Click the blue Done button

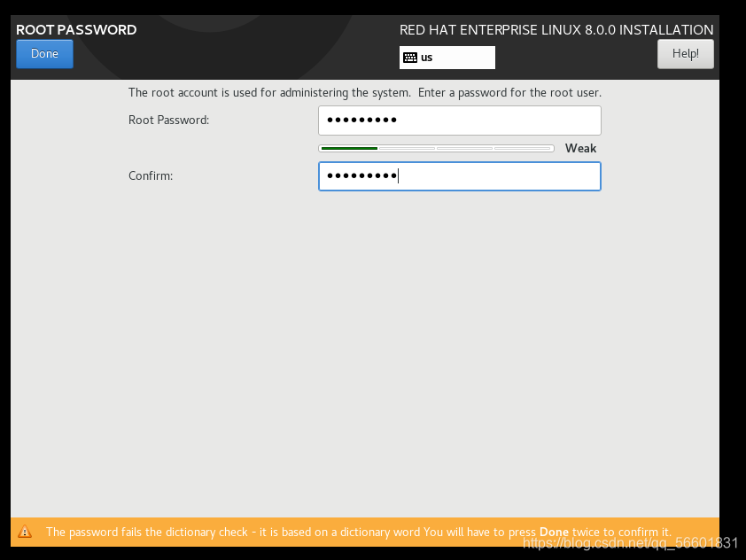pyautogui.click(x=44, y=54)
